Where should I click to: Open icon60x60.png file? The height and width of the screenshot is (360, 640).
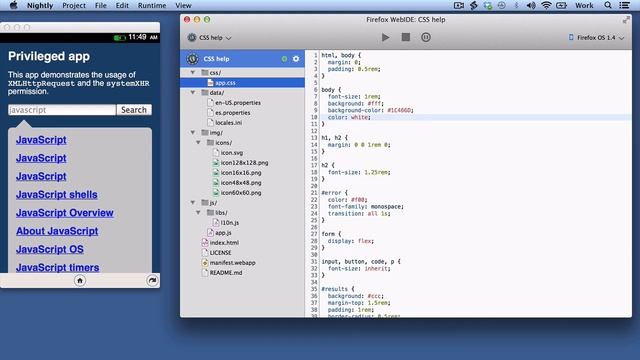coord(241,193)
